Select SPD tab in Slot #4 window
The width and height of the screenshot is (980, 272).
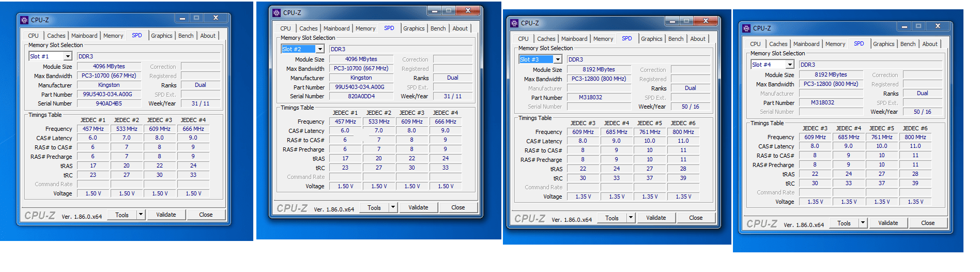(x=859, y=43)
